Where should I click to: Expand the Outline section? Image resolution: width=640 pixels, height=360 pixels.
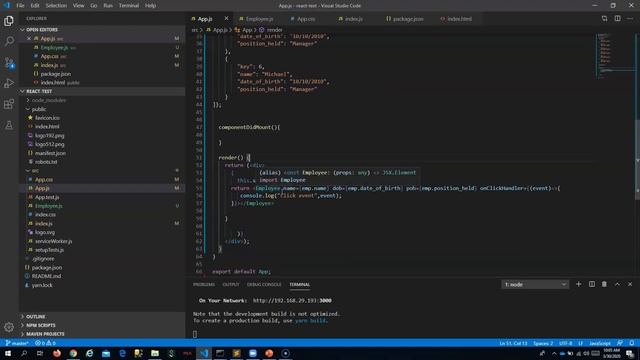tap(36, 317)
